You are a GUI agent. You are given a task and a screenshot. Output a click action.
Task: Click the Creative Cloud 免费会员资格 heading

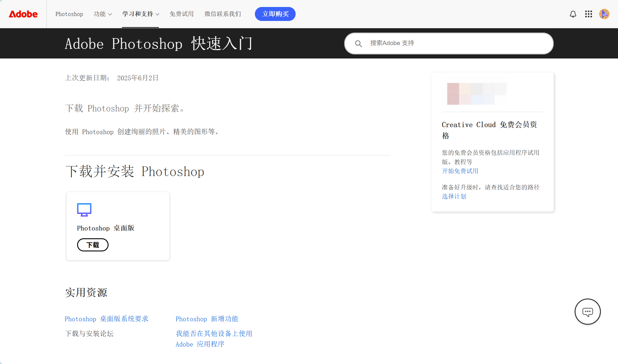click(x=489, y=130)
